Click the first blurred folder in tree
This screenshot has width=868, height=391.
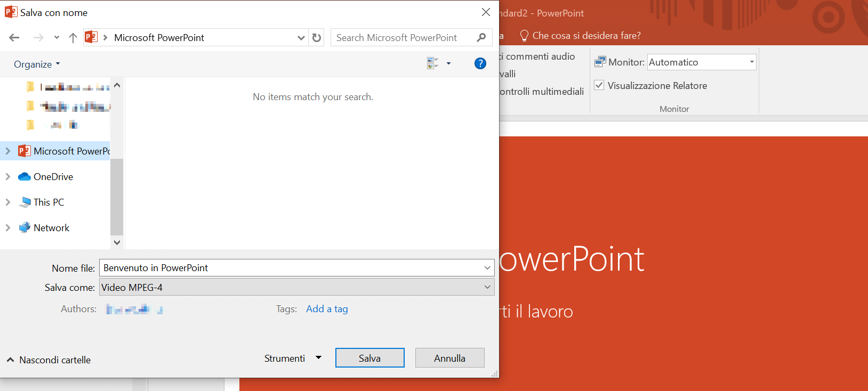tap(68, 87)
